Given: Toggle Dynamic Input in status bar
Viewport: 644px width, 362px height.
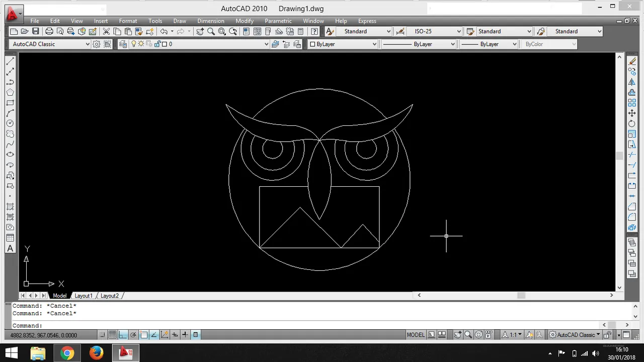Looking at the screenshot, I should pyautogui.click(x=175, y=334).
